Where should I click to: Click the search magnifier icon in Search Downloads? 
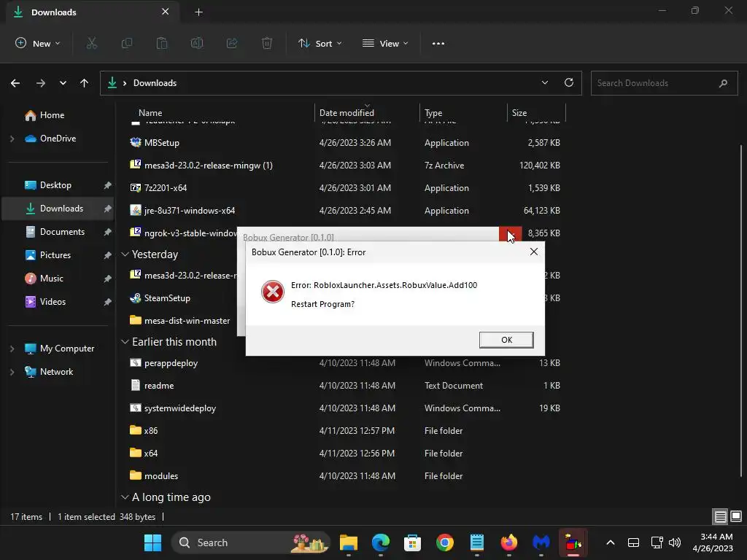tap(723, 83)
